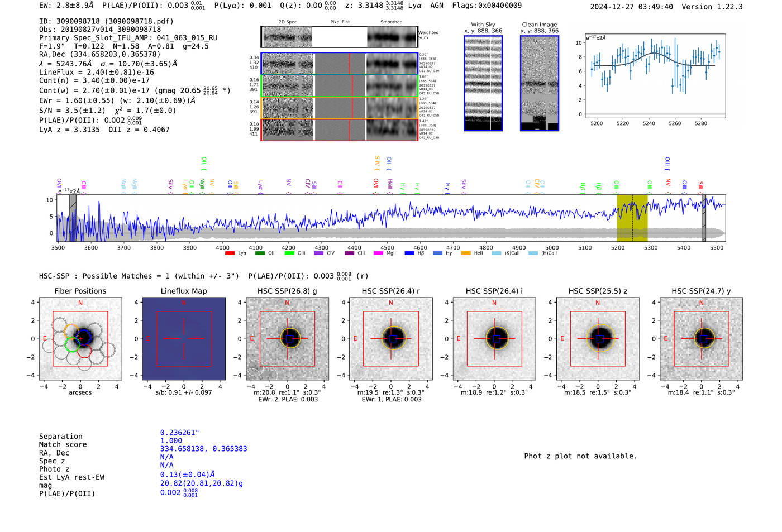Screen dimensions: 782x532
Task: Click the Cont(w) = 2.70(±0.01)e-17 line
Action: click(135, 90)
